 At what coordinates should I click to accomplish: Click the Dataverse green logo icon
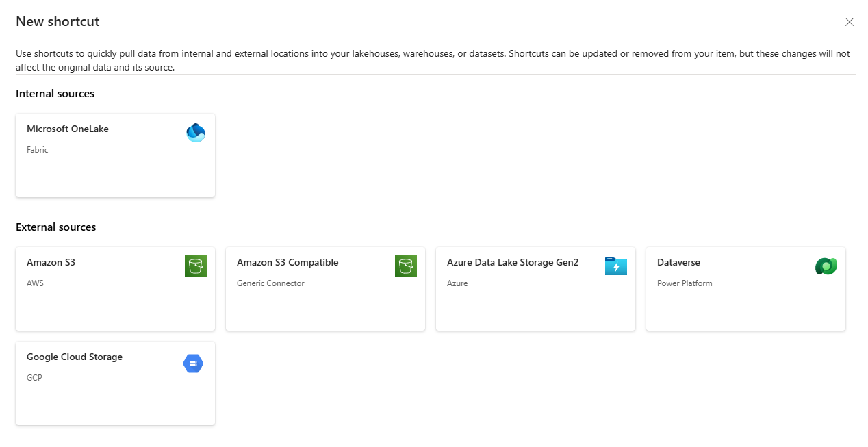(826, 266)
